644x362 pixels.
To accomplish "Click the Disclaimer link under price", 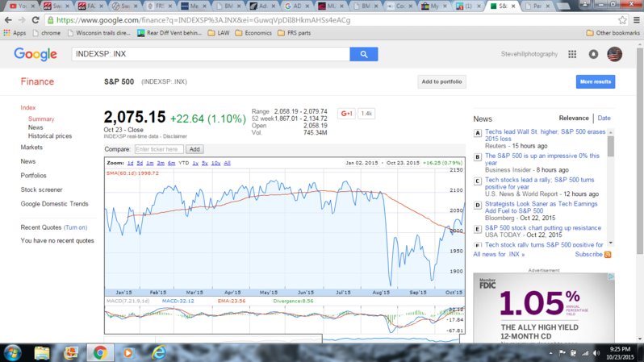I will [x=174, y=136].
